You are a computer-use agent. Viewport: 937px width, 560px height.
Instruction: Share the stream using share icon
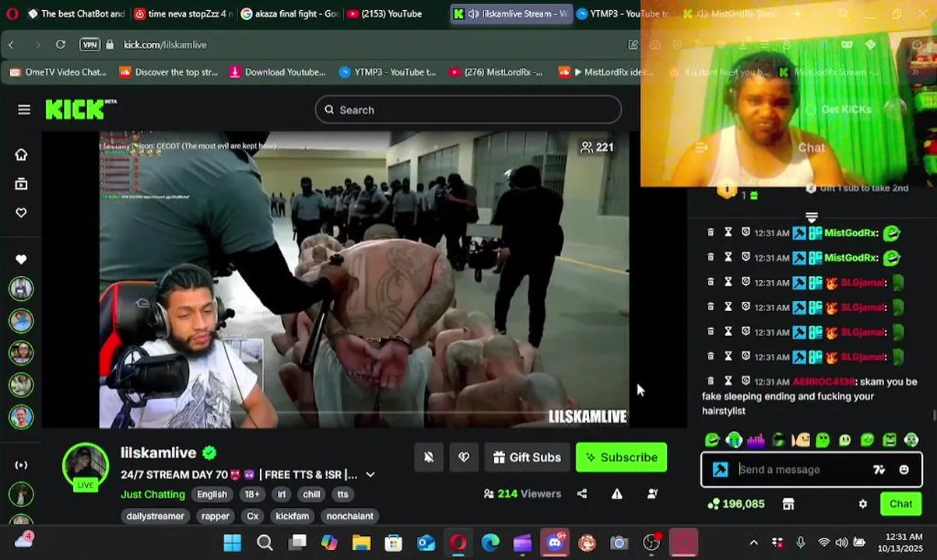[x=582, y=494]
